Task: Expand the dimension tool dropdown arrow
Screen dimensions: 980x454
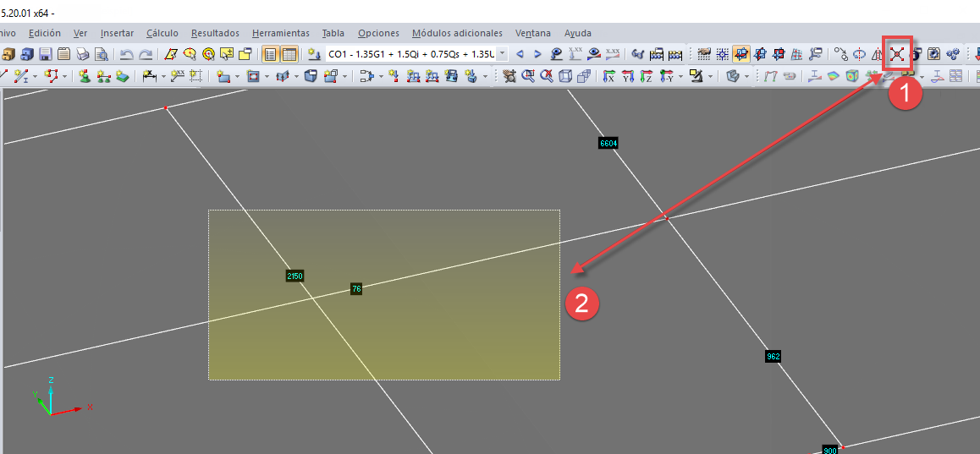Action: tap(163, 76)
